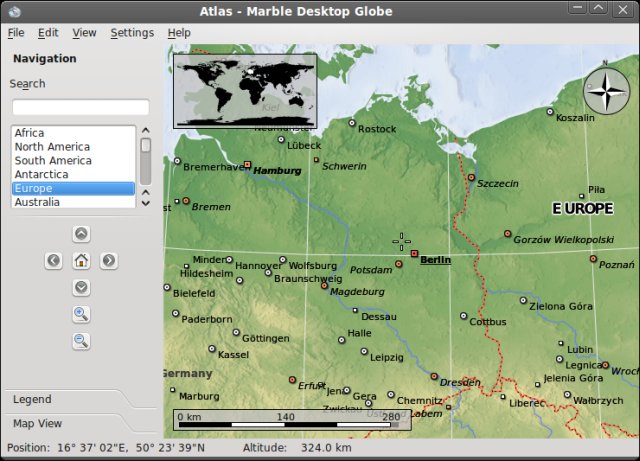640x461 pixels.
Task: Zoom out using the magnifier minus icon
Action: pos(81,341)
